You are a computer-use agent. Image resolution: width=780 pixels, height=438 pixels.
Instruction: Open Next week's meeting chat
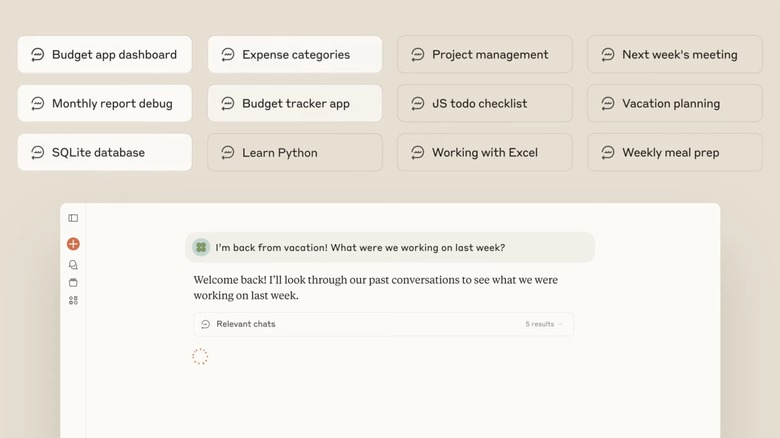pyautogui.click(x=674, y=54)
